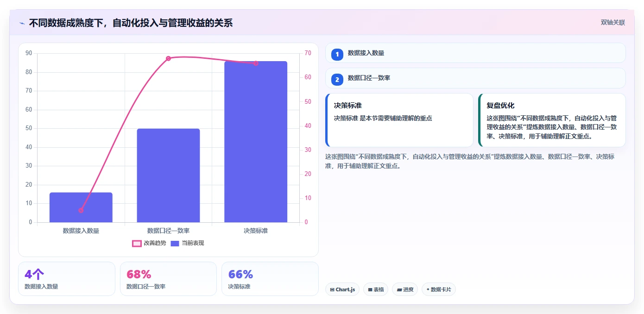Screen dimensions: 644x314
Task: Toggle the 改善趋势 legend swatch
Action: (137, 243)
